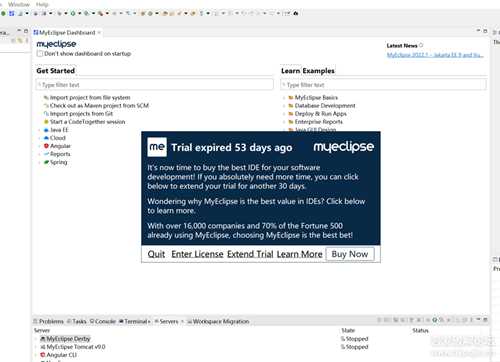Click the Angular CLI server icon
500x362 pixels.
pos(43,355)
